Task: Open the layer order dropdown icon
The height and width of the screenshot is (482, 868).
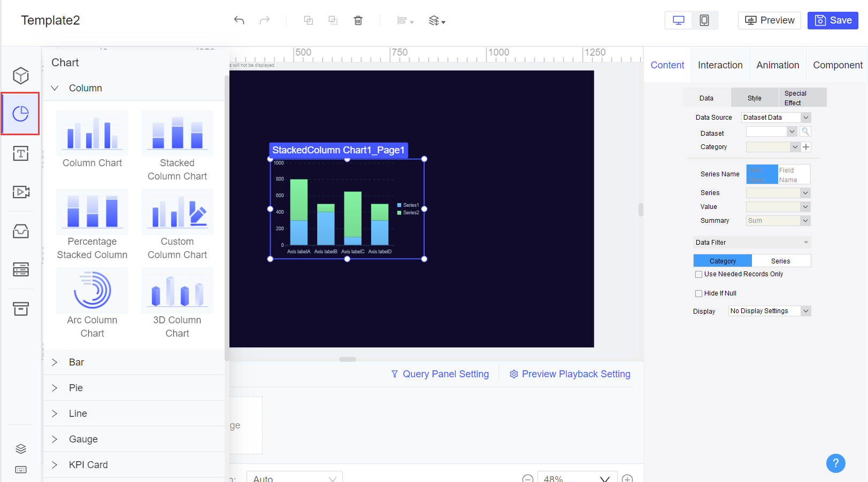Action: pyautogui.click(x=437, y=20)
